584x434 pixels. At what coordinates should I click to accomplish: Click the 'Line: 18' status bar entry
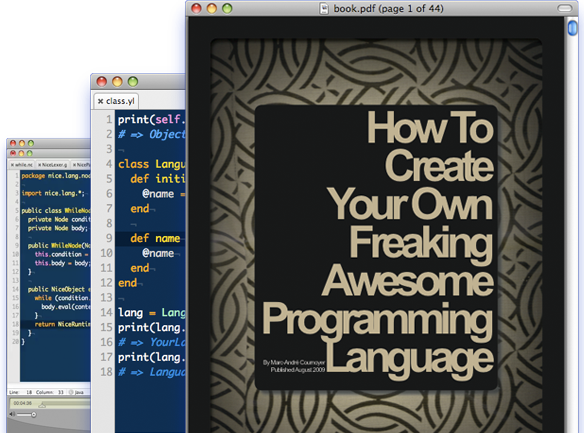coord(20,392)
